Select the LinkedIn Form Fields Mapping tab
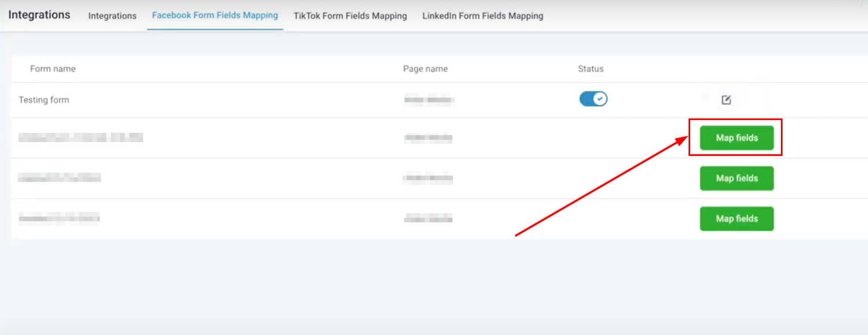Screen dimensions: 868x335 point(482,16)
